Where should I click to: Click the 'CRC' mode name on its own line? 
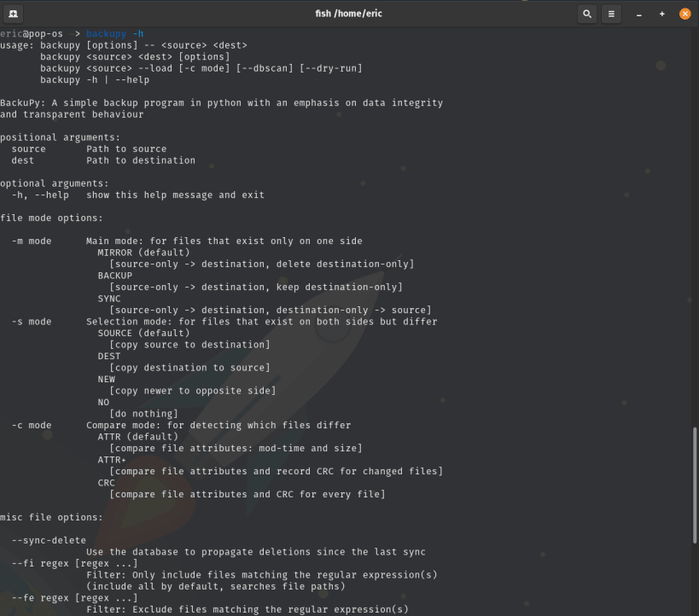tap(107, 483)
